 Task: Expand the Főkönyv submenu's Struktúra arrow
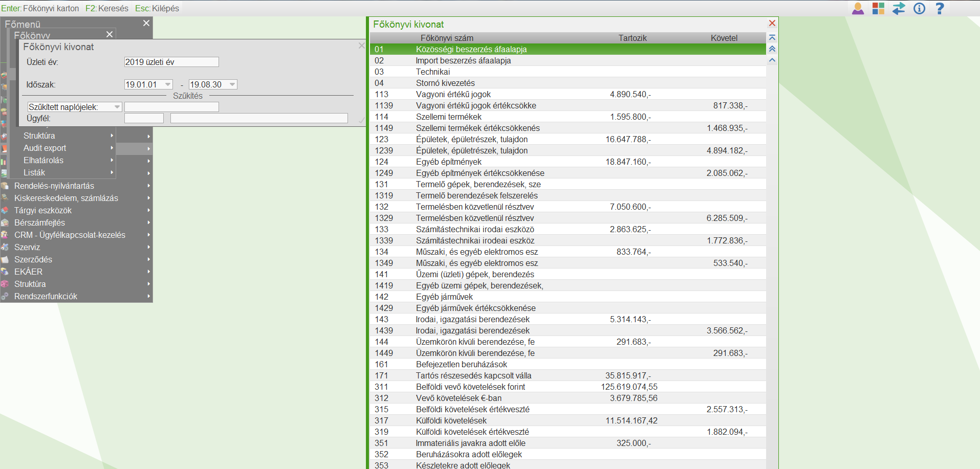(x=112, y=136)
